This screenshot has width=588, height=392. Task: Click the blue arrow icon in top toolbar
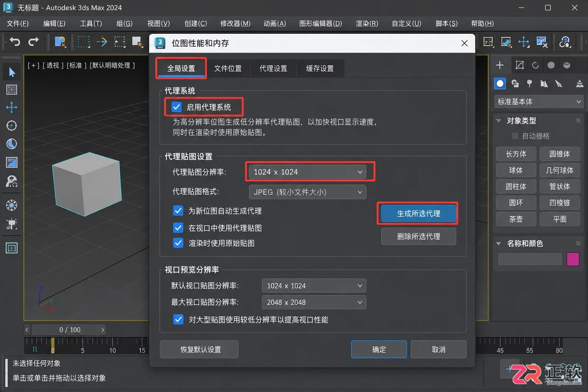(x=102, y=42)
